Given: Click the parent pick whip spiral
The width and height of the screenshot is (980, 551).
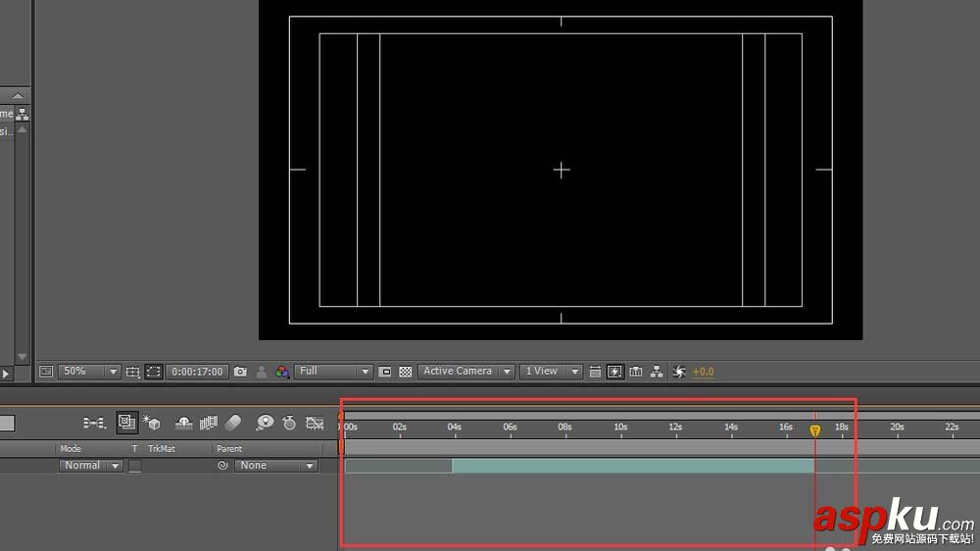Looking at the screenshot, I should [221, 466].
